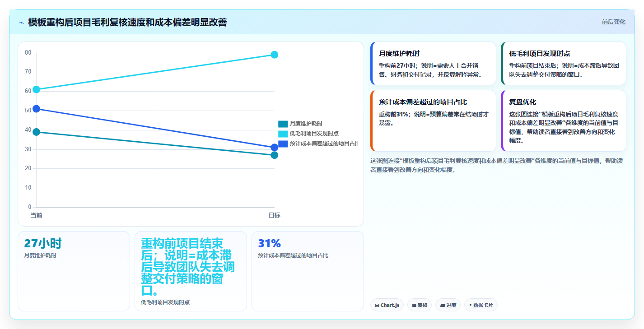Image resolution: width=644 pixels, height=329 pixels.
Task: Click the 31% stat value
Action: [269, 243]
